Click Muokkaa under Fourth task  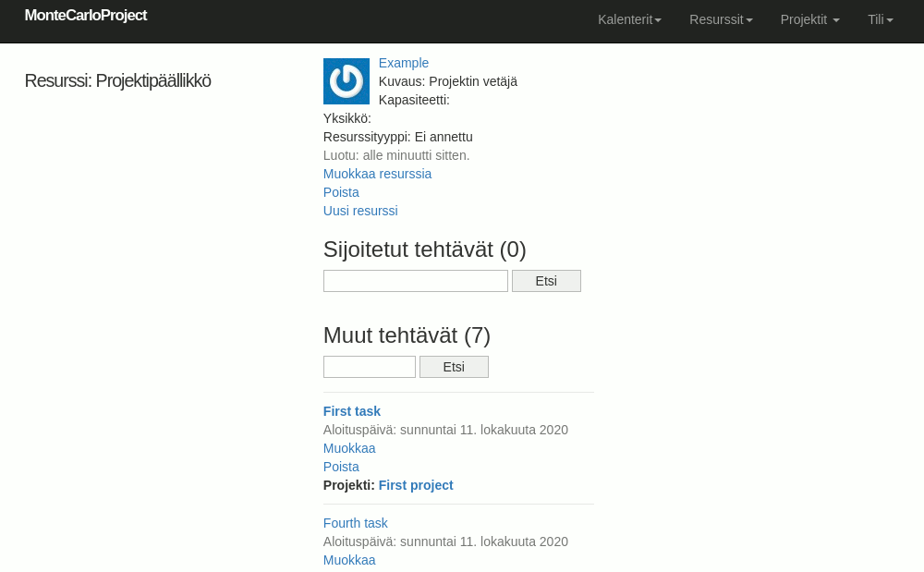(x=349, y=560)
